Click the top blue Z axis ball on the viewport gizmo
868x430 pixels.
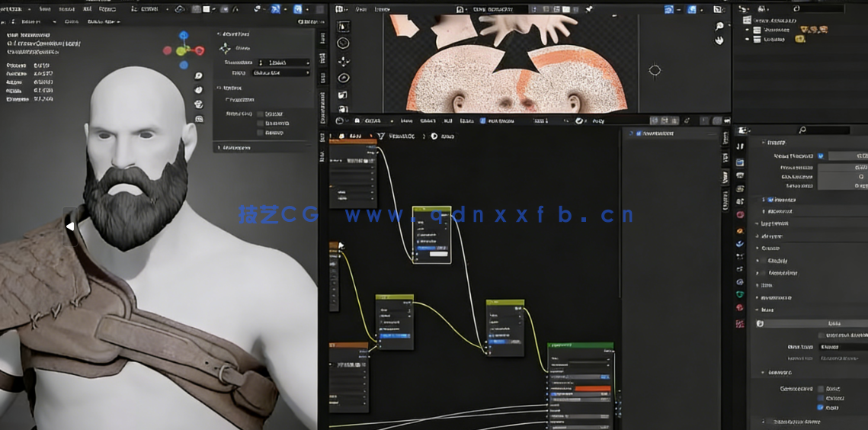[183, 36]
